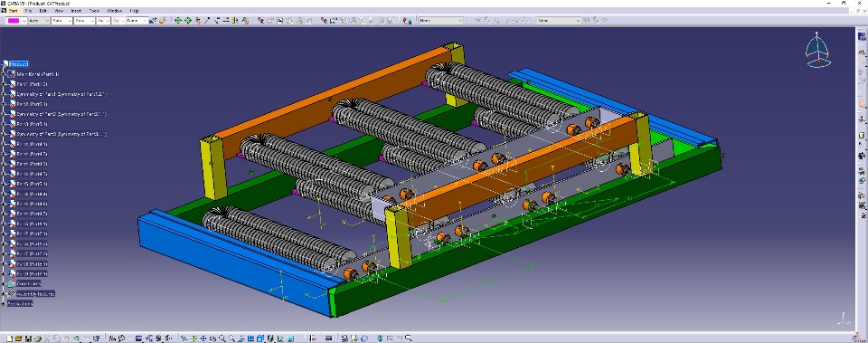868x343 pixels.
Task: Open the fx Formula tool
Action: tap(112, 338)
